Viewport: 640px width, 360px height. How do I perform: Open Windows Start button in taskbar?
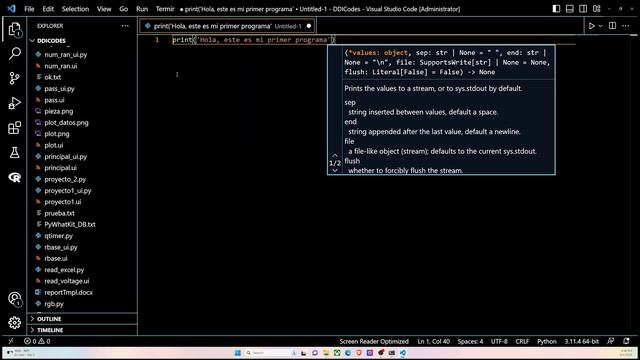click(x=238, y=353)
